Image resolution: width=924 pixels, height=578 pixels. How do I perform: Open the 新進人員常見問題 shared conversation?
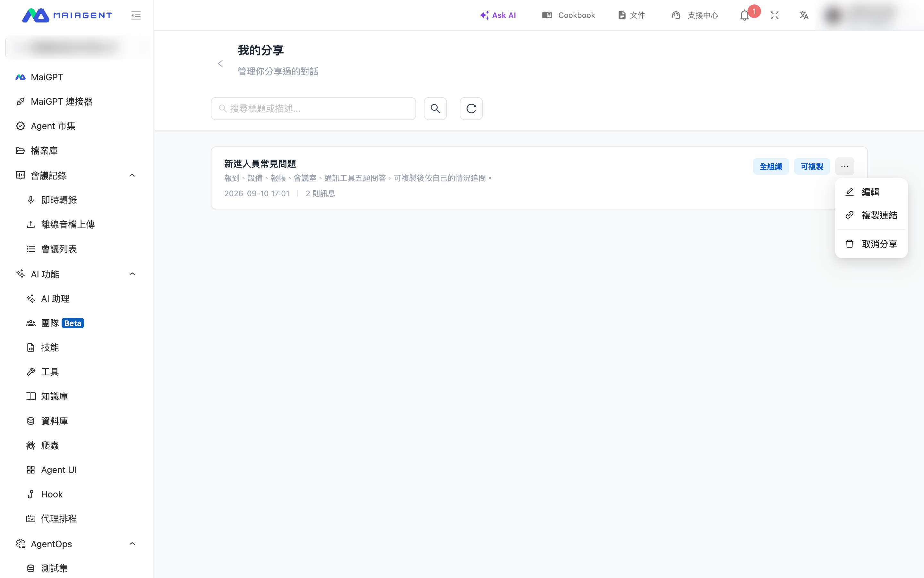tap(260, 164)
